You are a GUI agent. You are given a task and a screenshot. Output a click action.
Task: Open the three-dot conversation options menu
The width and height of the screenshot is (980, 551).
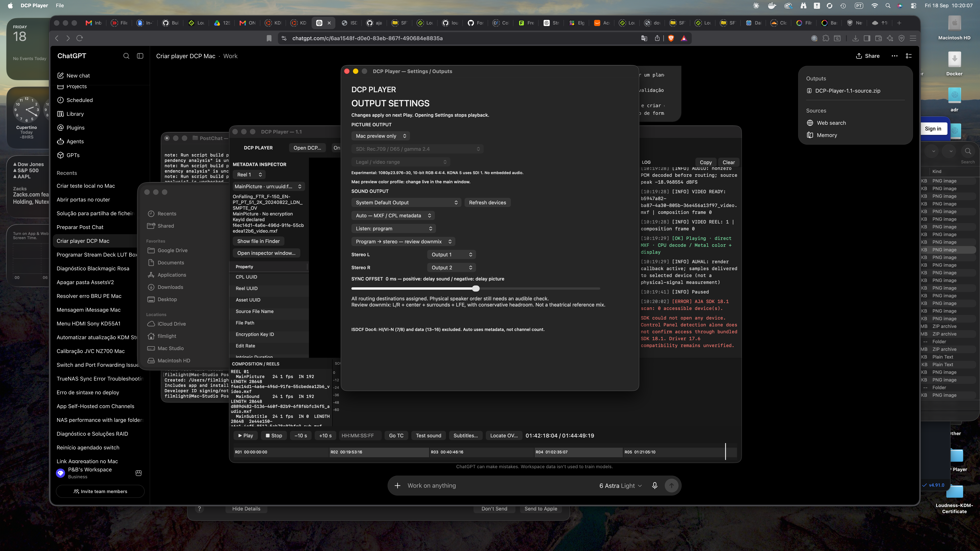(x=894, y=56)
